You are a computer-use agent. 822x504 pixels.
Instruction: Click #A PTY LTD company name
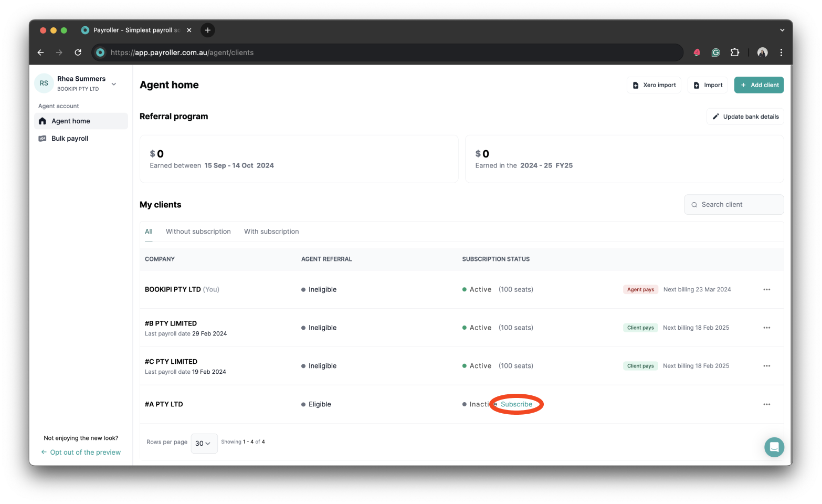164,404
